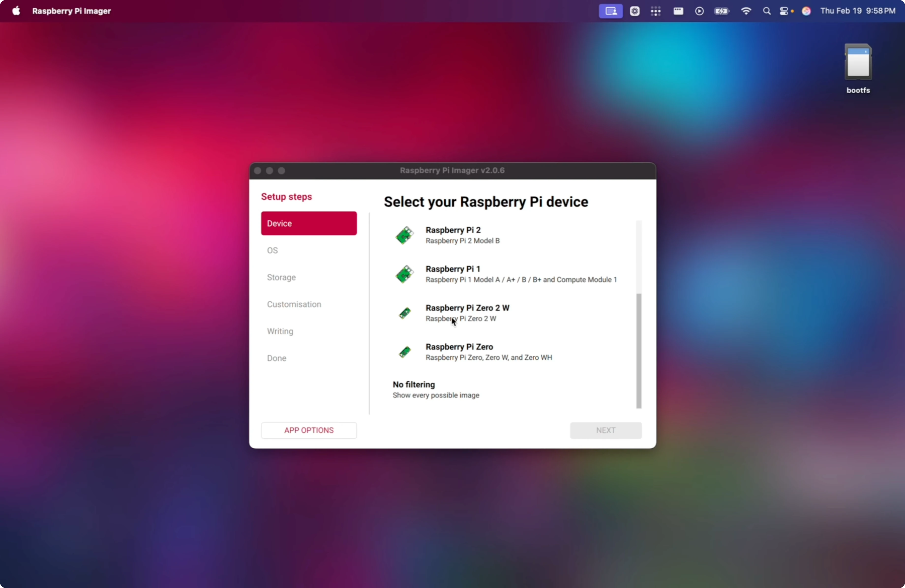Open Spotlight search in the menu bar
905x588 pixels.
click(x=767, y=11)
